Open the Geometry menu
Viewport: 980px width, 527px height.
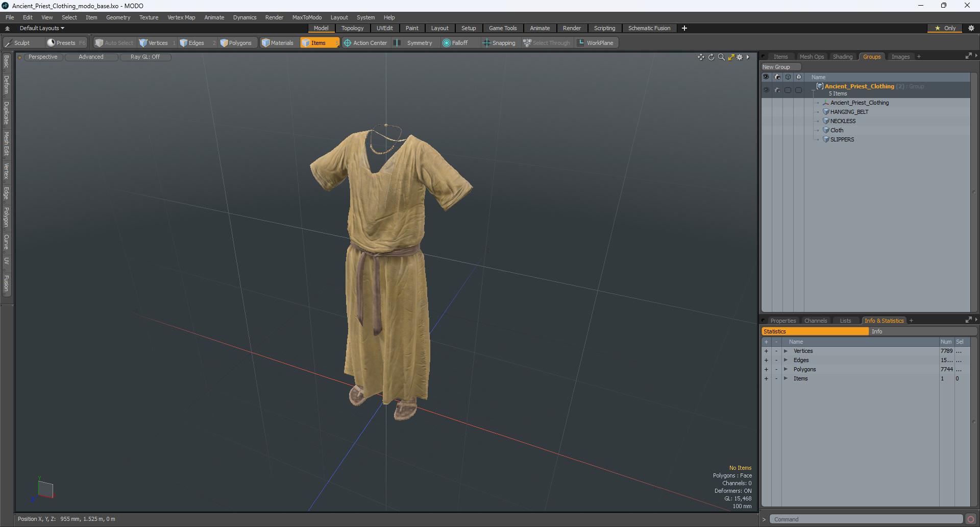(x=118, y=17)
